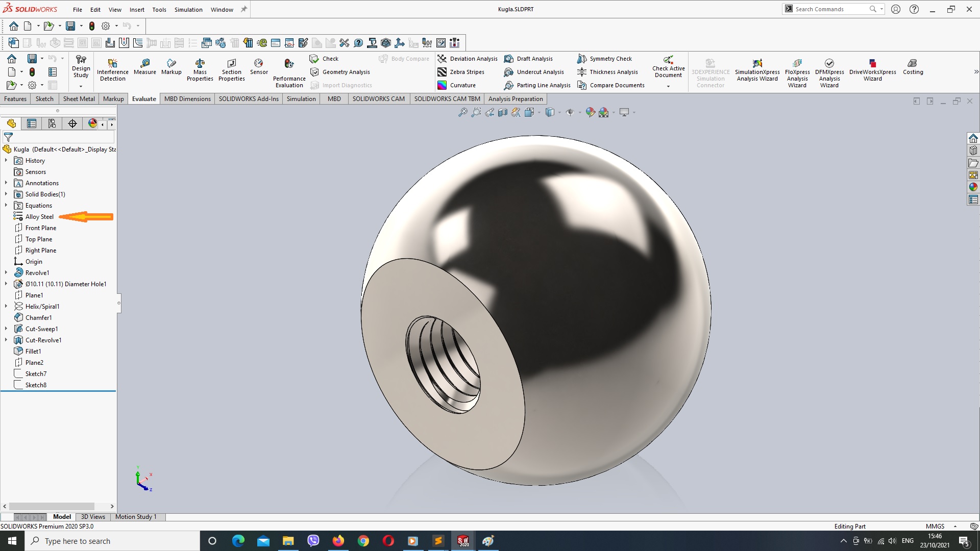The width and height of the screenshot is (980, 551).
Task: Toggle visibility of Sketch7 feature
Action: pos(35,373)
